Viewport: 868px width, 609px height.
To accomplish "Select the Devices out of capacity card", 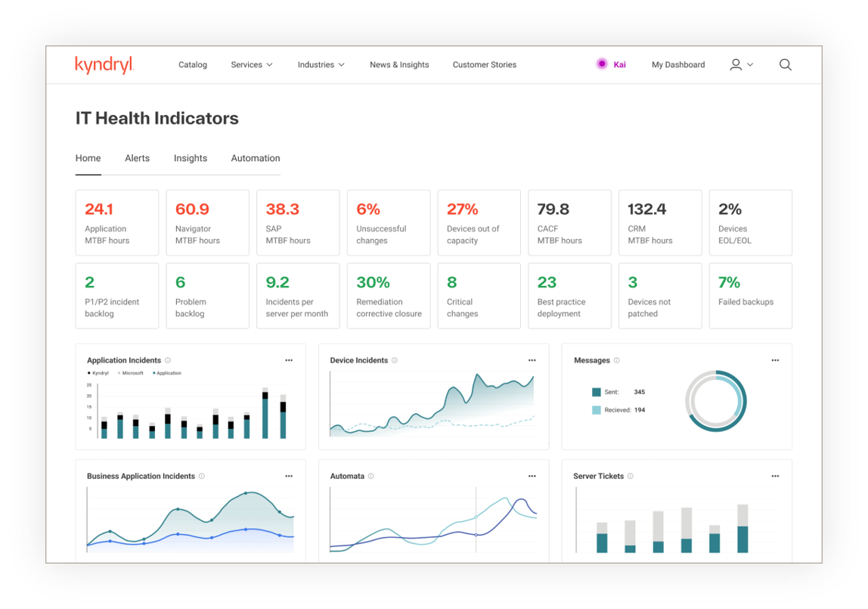I will [x=479, y=222].
